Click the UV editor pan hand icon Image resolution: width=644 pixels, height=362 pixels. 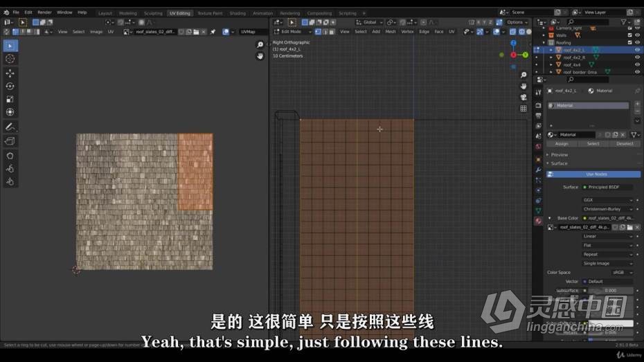pyautogui.click(x=260, y=56)
